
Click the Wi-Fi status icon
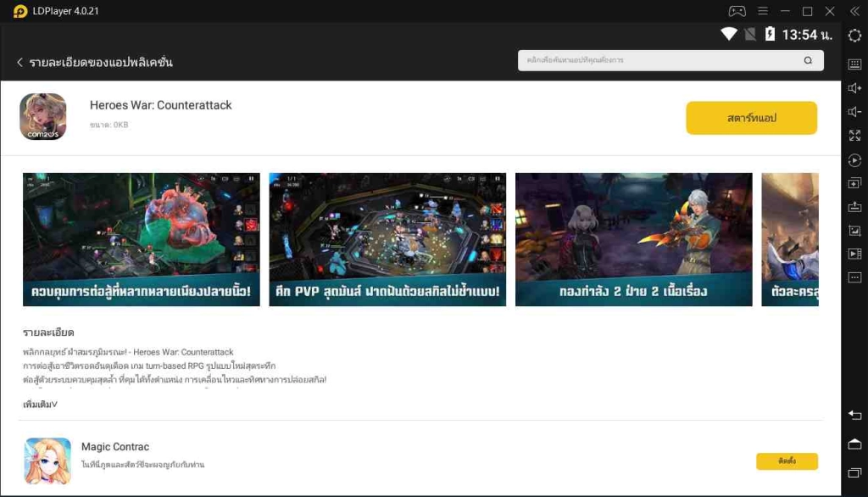tap(728, 35)
